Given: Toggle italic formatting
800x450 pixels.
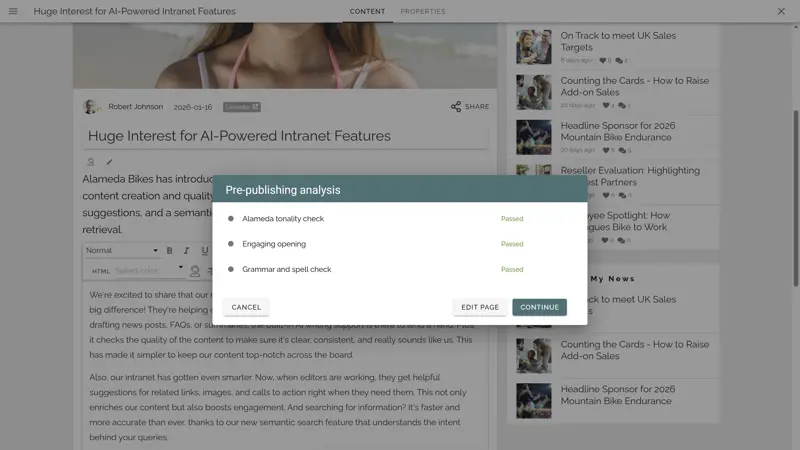Looking at the screenshot, I should [187, 251].
